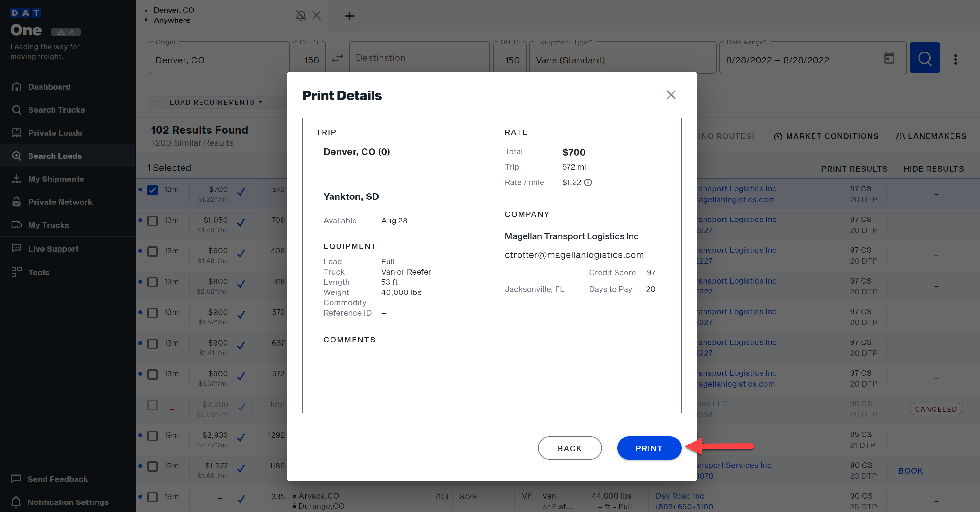Open Notification Settings from the sidebar
Screen dimensions: 980x512
coord(69,502)
